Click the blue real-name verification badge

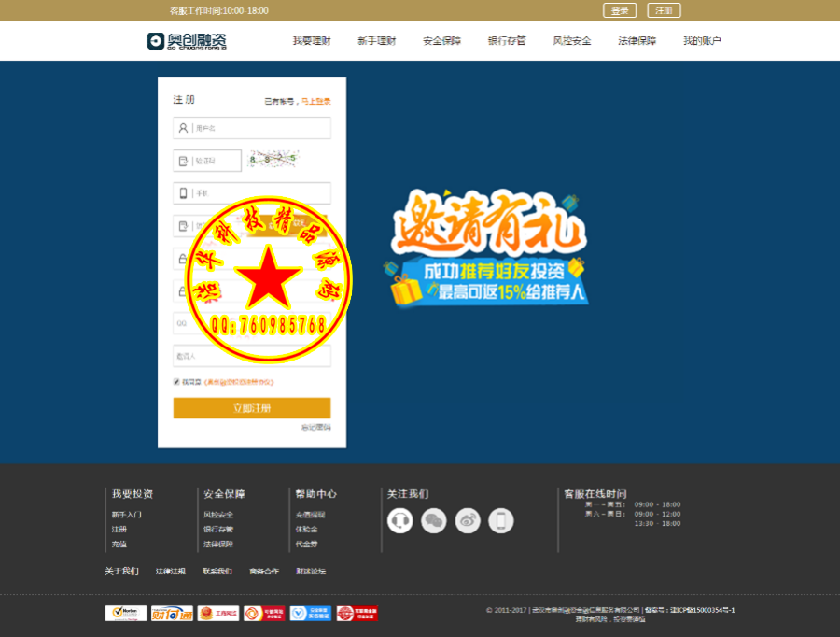coord(311,613)
